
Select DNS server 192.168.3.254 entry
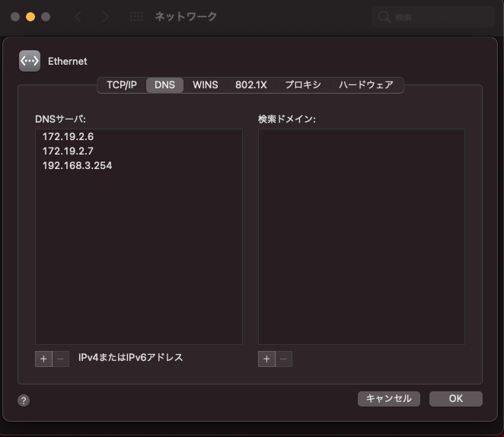[x=77, y=165]
